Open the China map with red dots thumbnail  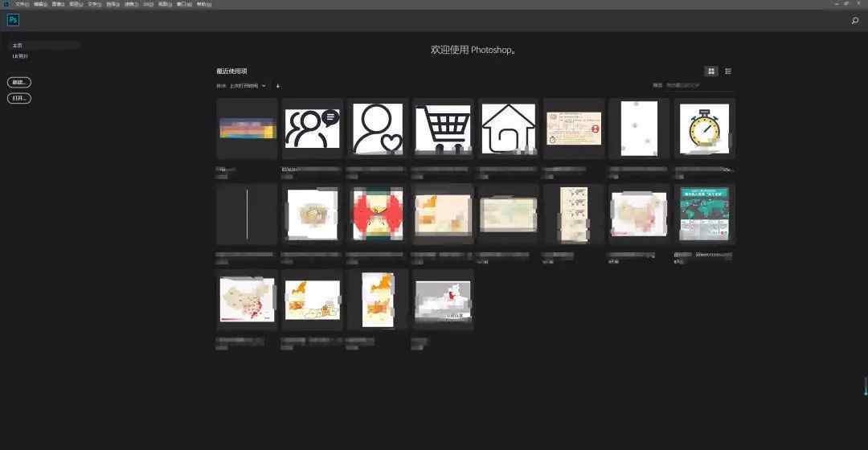coord(247,300)
